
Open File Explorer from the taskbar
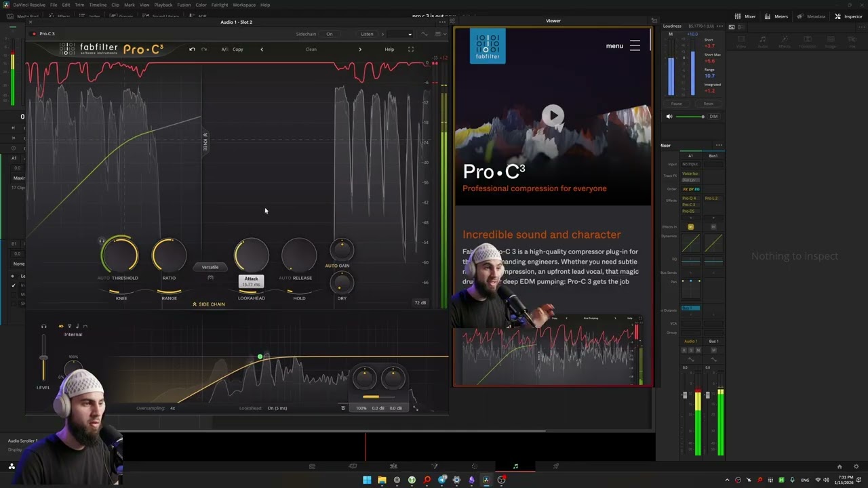coord(382,480)
